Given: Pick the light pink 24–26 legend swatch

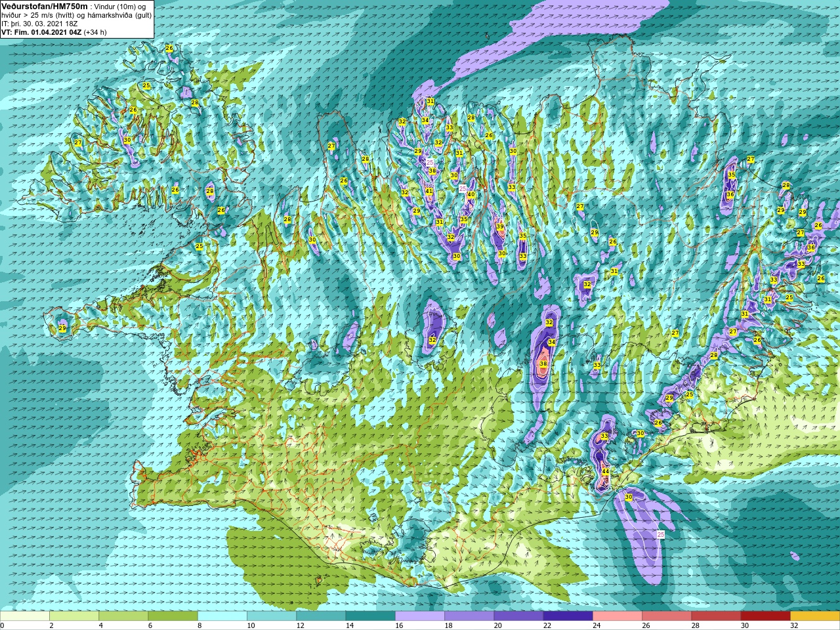Looking at the screenshot, I should coord(618,616).
